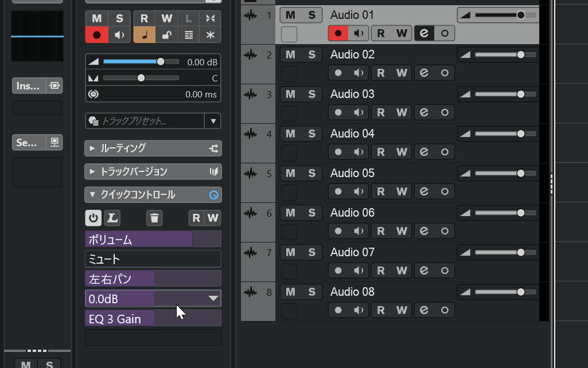Toggle record enable on Audio 04
Screen dimensions: 588x368
pos(338,152)
